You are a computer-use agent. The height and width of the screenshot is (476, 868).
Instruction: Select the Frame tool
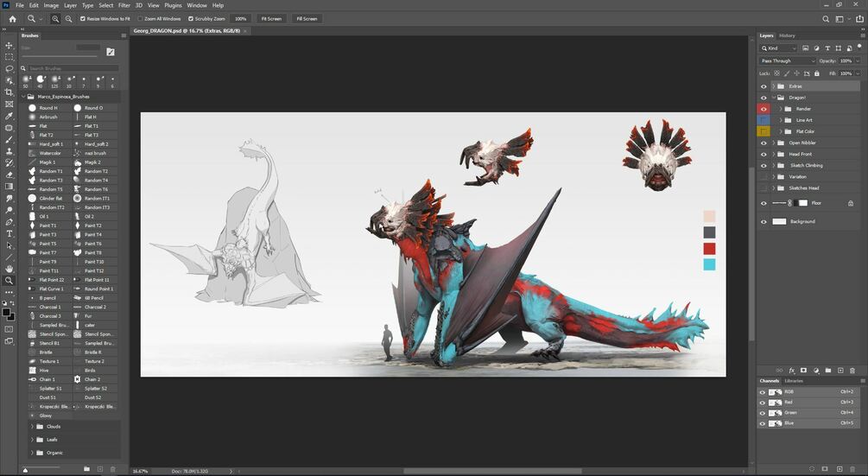(9, 104)
